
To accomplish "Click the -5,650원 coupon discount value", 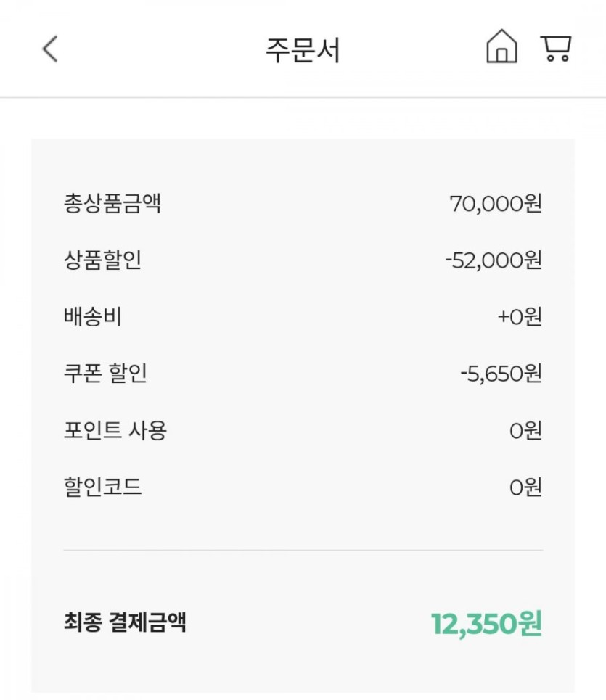I will 501,374.
